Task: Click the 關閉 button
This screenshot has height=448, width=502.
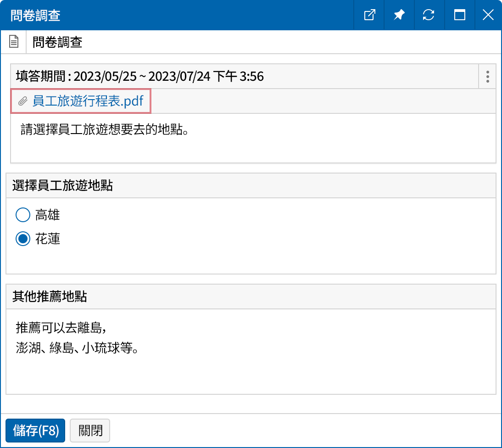Action: [x=90, y=431]
